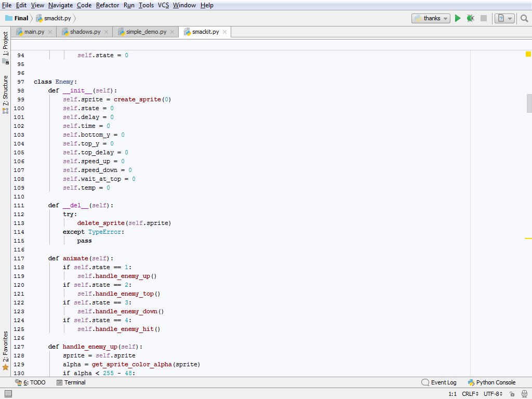The image size is (532, 399).
Task: Open the Run menu
Action: 129,5
